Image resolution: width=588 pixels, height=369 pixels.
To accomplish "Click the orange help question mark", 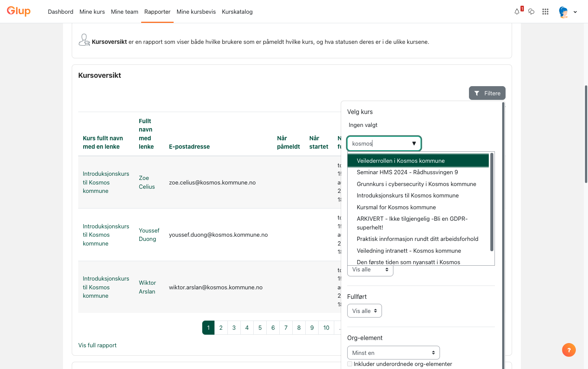I will pyautogui.click(x=569, y=350).
